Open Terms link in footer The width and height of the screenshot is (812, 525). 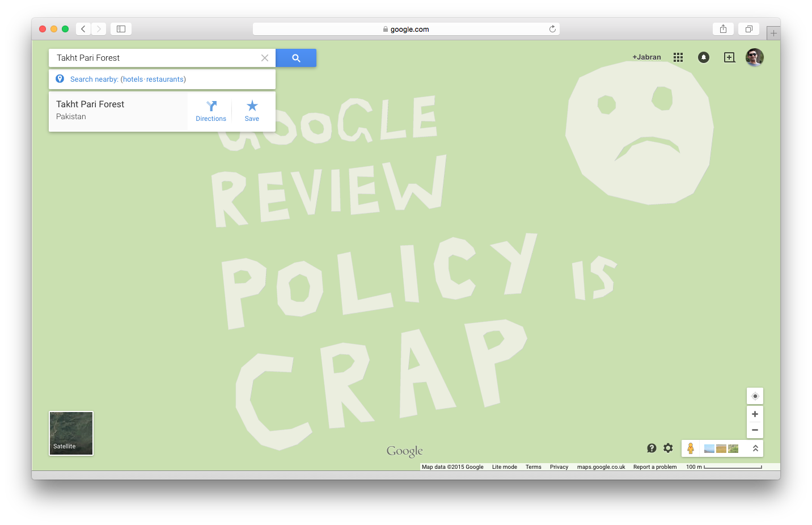tap(534, 467)
